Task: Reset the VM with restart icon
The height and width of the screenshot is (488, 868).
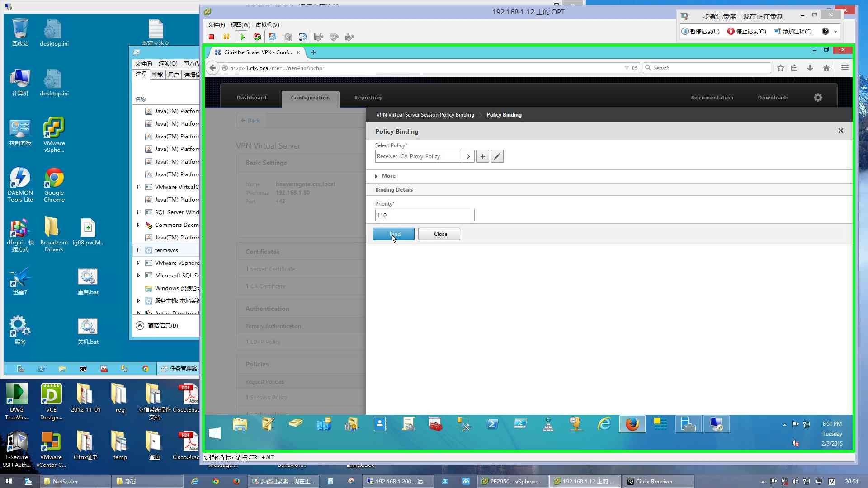Action: [257, 37]
